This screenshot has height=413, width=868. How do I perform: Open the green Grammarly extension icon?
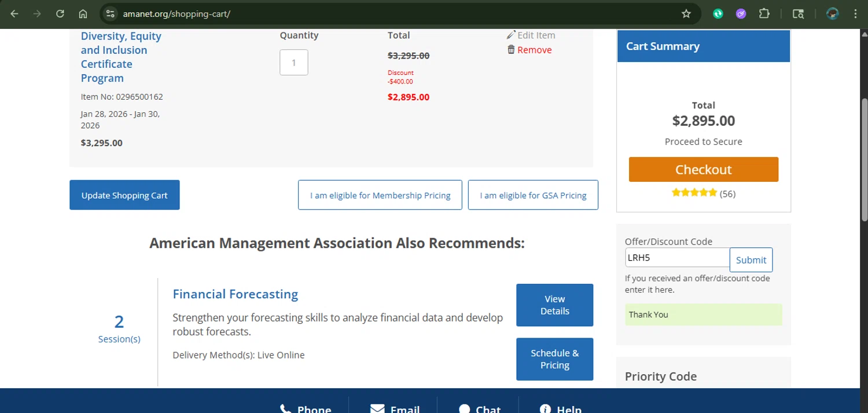point(718,14)
